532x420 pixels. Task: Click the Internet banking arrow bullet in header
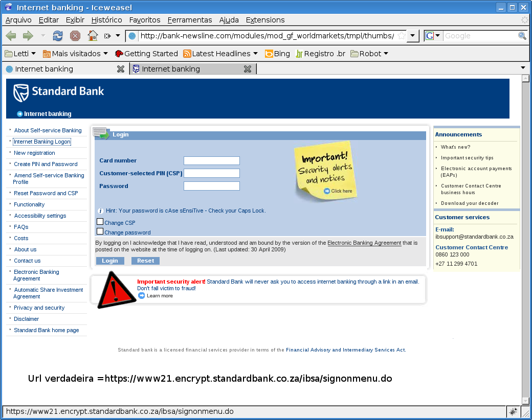tap(19, 114)
